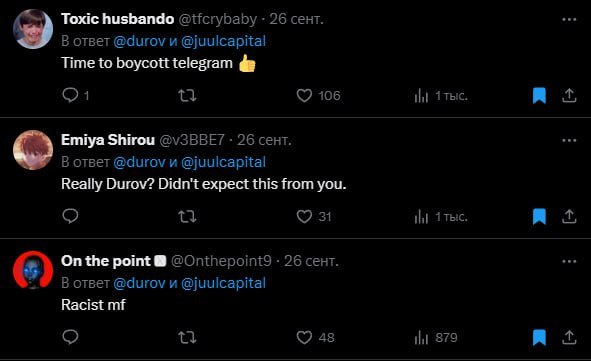This screenshot has height=361, width=591.
Task: Toggle bookmark on Emiya Shirou's tweet
Action: click(x=539, y=217)
